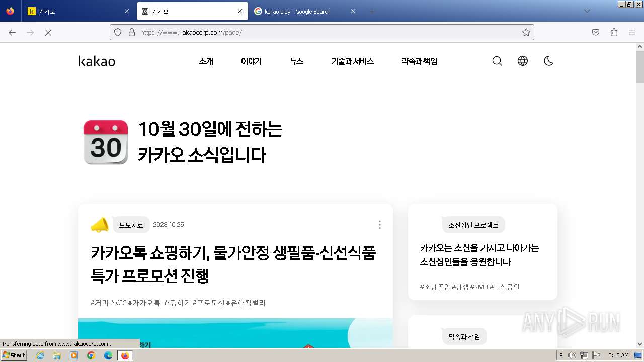Focus the kakaocorp.com address bar
644x362 pixels.
click(322, 32)
